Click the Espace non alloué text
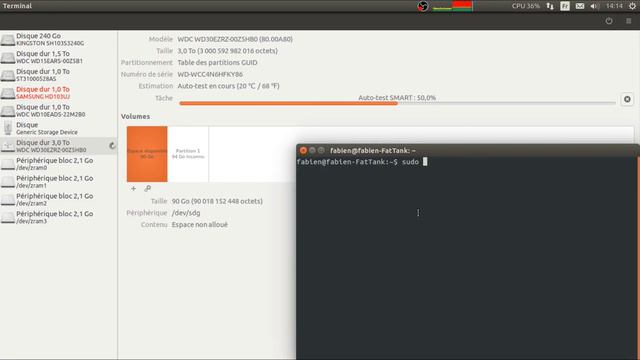The height and width of the screenshot is (360, 640). point(200,225)
